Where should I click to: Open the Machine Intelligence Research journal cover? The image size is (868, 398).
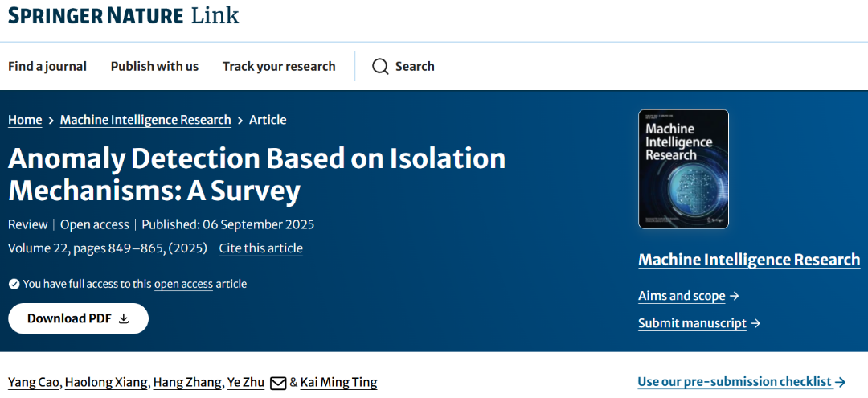point(683,169)
